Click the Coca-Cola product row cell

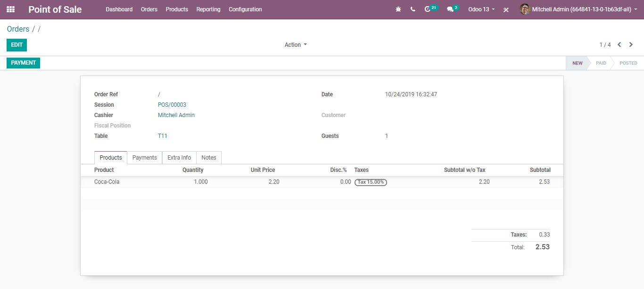click(x=107, y=182)
